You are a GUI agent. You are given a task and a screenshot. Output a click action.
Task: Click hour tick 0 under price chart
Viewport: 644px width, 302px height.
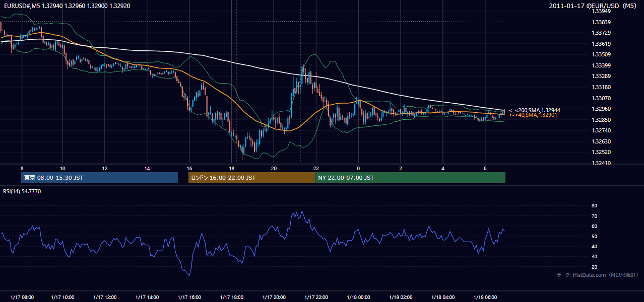358,168
